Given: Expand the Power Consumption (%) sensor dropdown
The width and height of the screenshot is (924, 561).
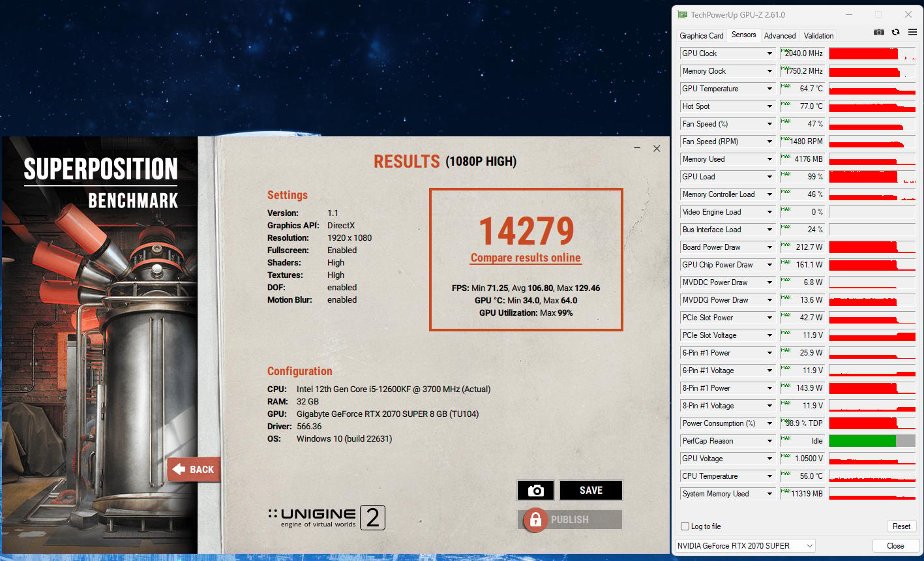Looking at the screenshot, I should [x=769, y=423].
